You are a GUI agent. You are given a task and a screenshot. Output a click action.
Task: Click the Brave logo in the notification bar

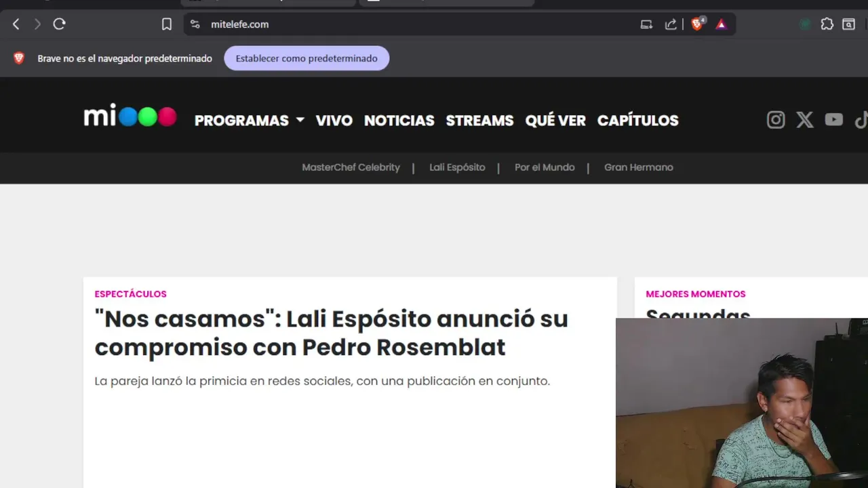click(19, 58)
